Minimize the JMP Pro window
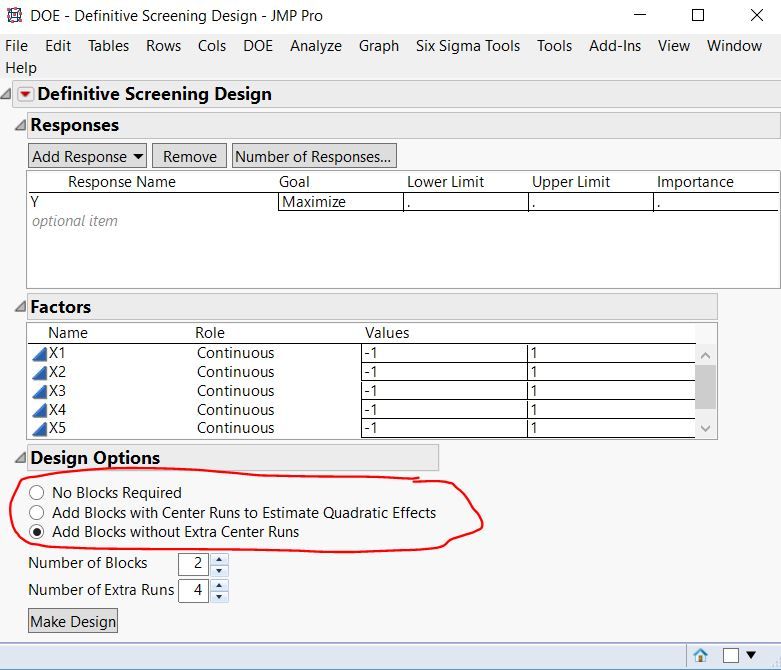Viewport: 781px width, 670px height. point(640,15)
